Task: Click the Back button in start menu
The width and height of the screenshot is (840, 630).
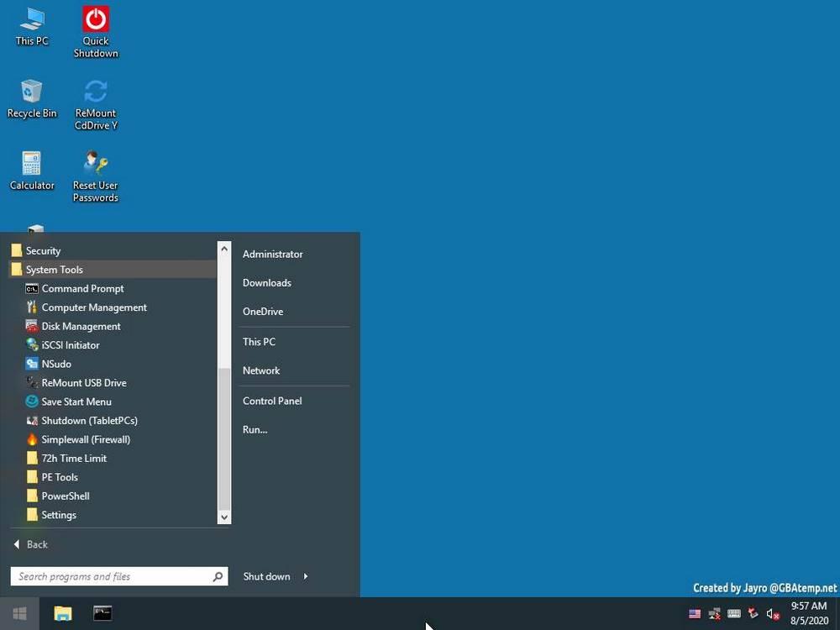Action: 31,544
